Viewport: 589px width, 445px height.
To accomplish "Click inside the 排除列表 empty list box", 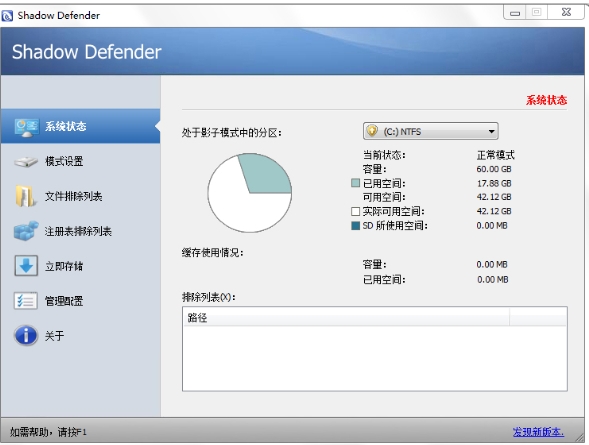I will tap(375, 358).
